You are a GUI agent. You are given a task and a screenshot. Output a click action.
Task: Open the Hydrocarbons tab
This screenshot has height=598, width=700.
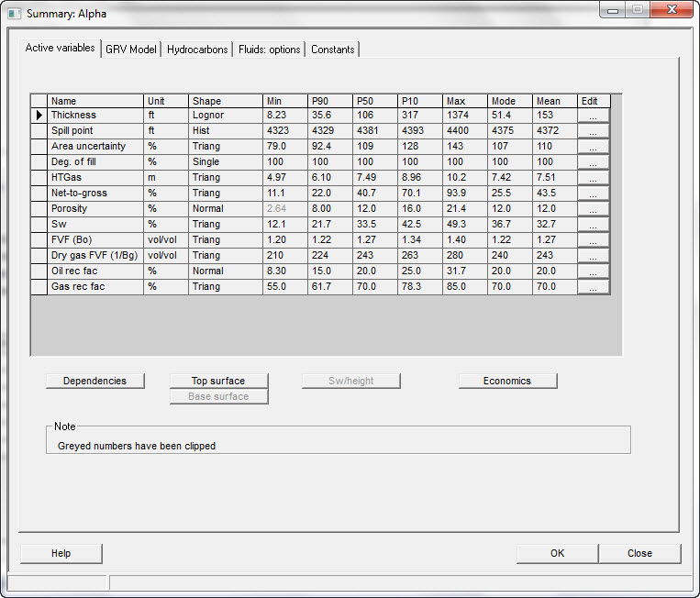[197, 50]
